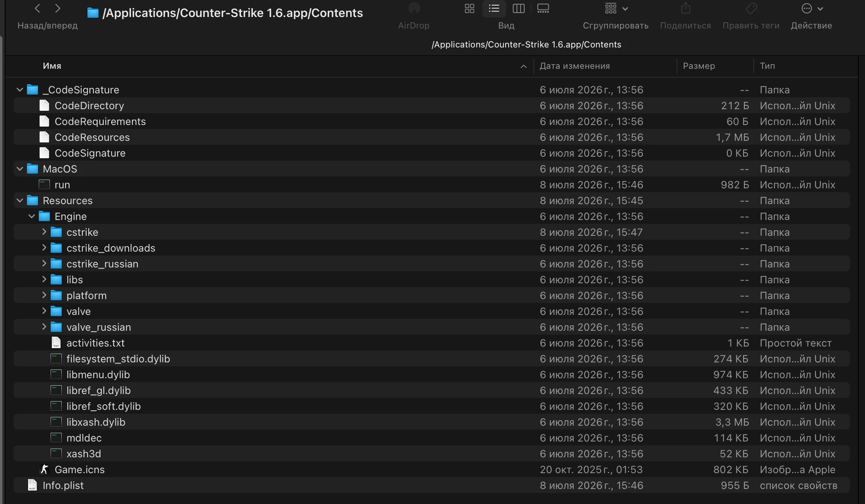The width and height of the screenshot is (865, 504).
Task: Select the CodeResources file icon
Action: (44, 137)
